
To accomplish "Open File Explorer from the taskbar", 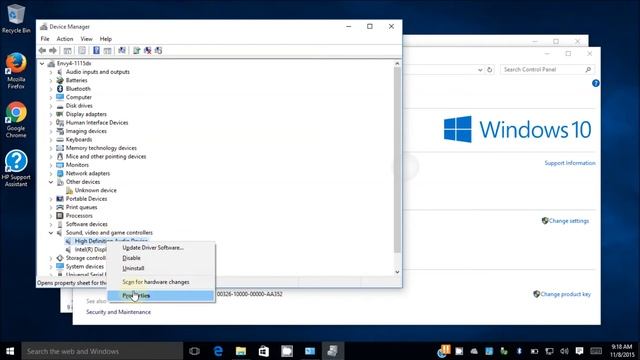I will point(241,351).
